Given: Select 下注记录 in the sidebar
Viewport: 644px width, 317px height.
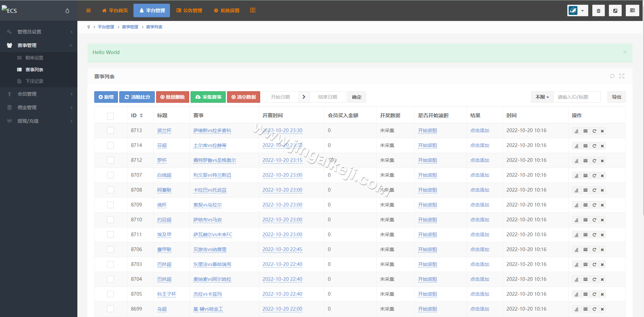Looking at the screenshot, I should (x=35, y=81).
